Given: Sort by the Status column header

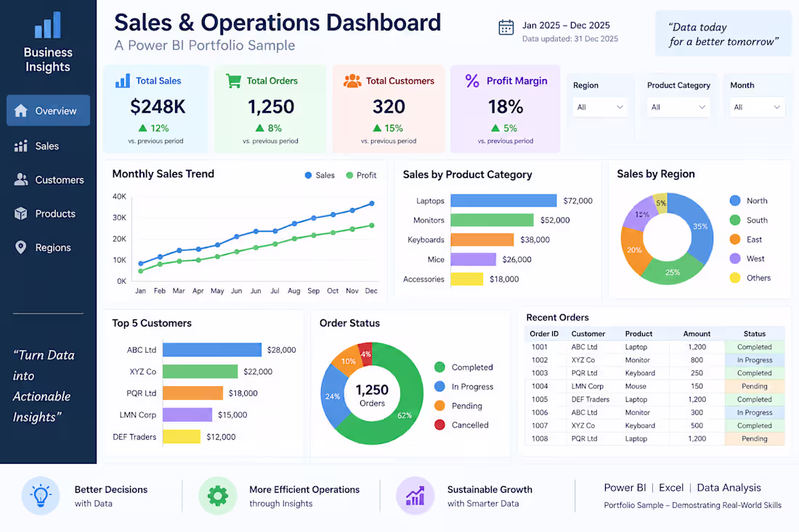Looking at the screenshot, I should [x=754, y=334].
